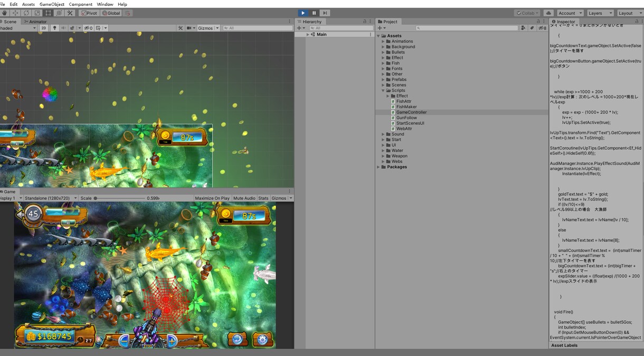Click Mute Audio in Game view

244,198
